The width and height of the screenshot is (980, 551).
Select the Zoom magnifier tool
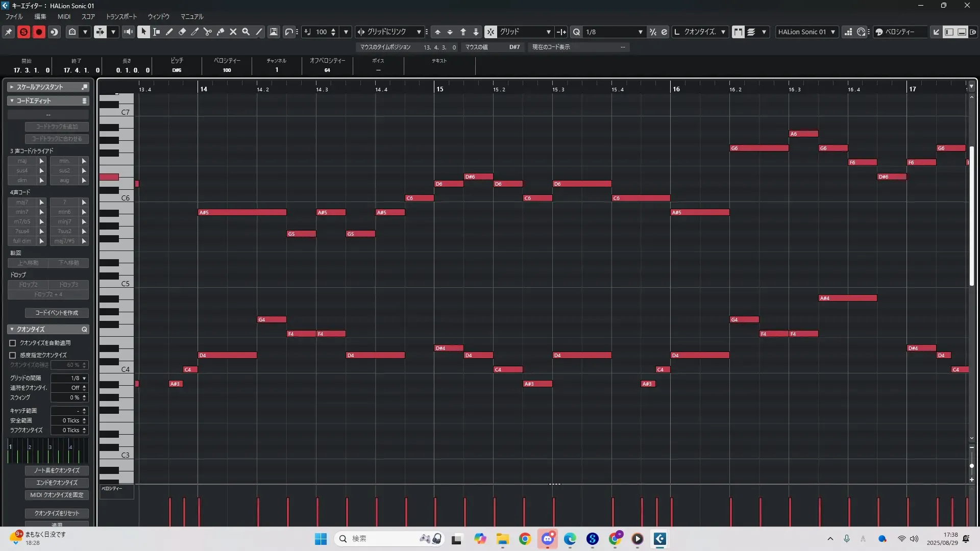click(246, 32)
